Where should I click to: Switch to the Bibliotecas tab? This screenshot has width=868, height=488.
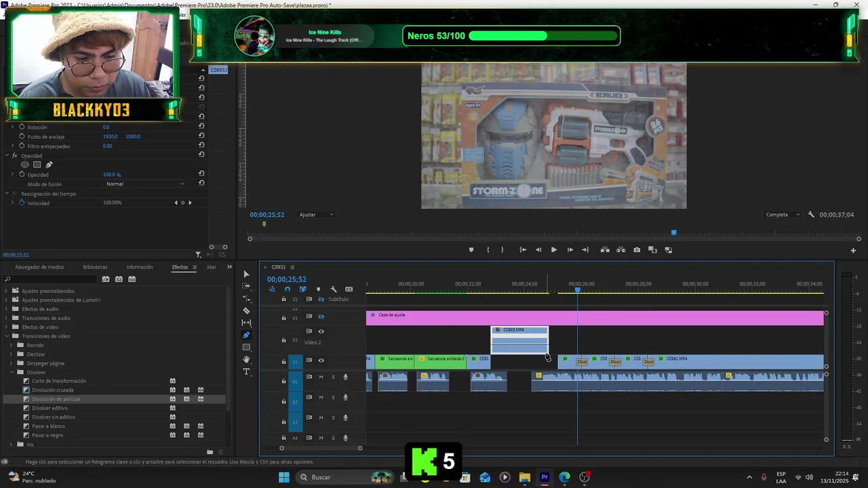[95, 267]
